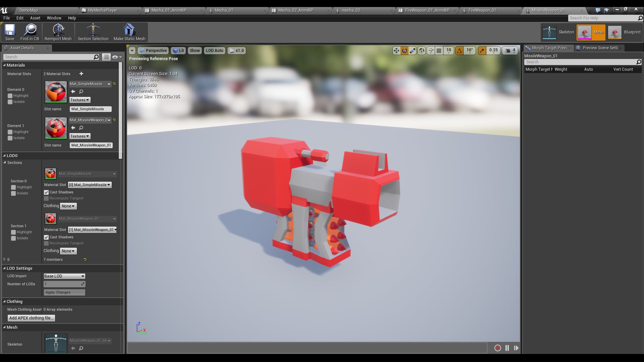Screen dimensions: 644x362
Task: Enable Highlight for material Element 0
Action: click(10, 96)
